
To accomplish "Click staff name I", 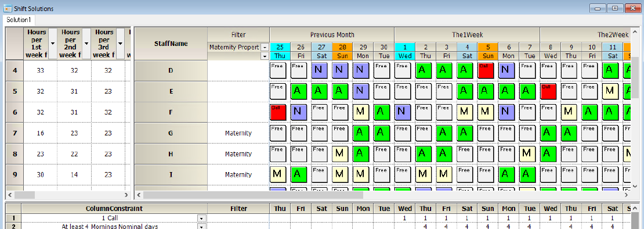I will tap(171, 174).
